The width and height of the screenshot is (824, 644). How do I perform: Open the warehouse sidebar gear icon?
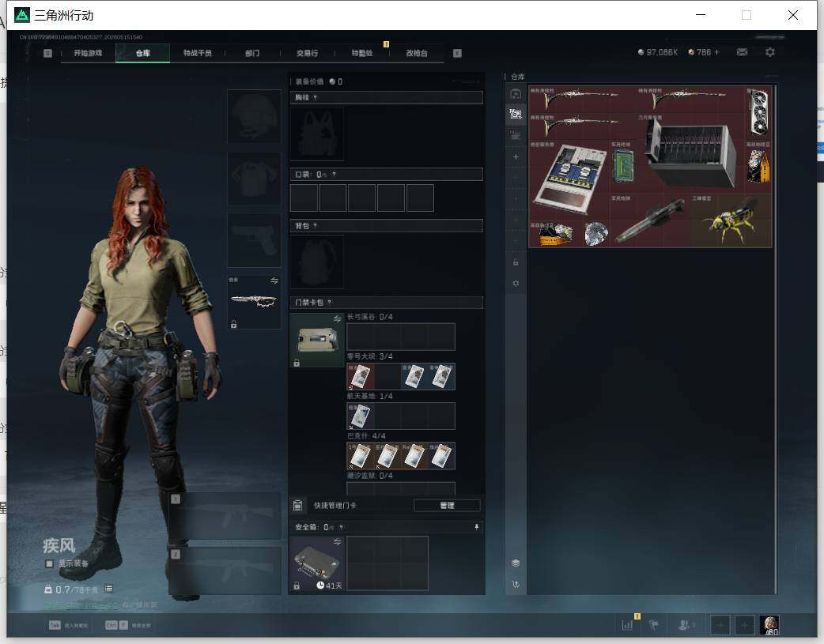[x=516, y=283]
